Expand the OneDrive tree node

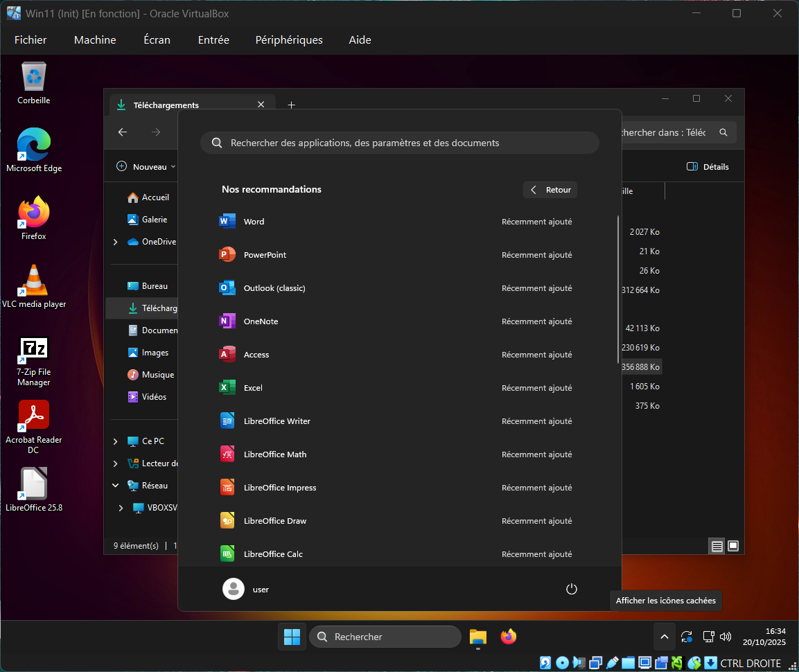pyautogui.click(x=115, y=242)
